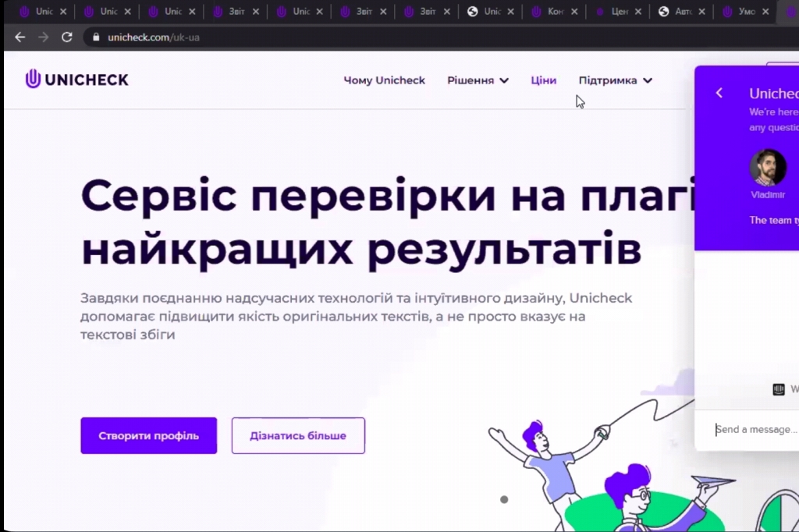Reload the Unicheck page
The image size is (799, 532).
pyautogui.click(x=67, y=37)
